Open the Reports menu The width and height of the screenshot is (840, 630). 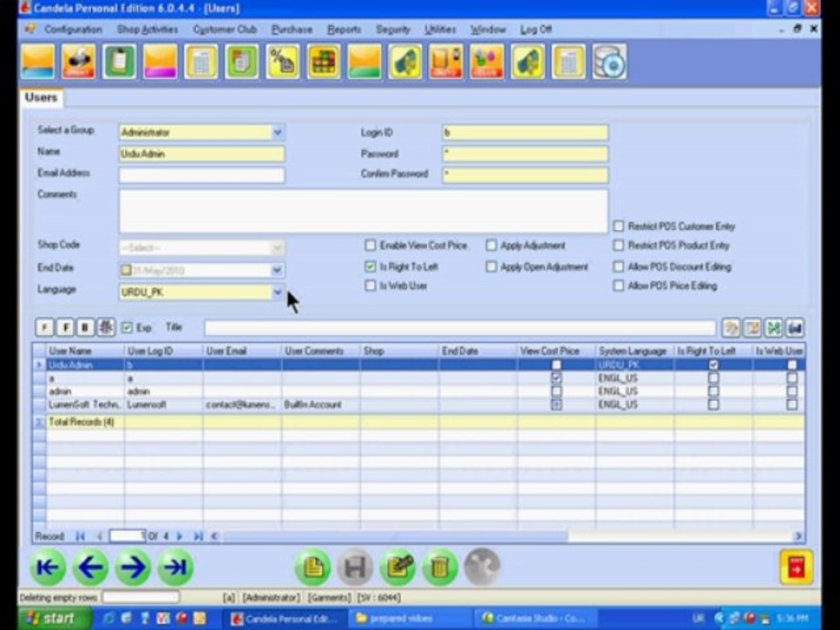[x=344, y=30]
